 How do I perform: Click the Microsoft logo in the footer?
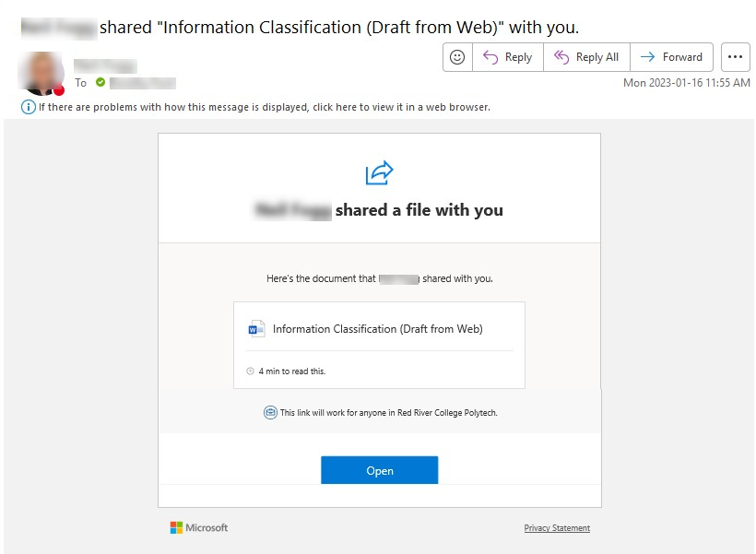199,527
